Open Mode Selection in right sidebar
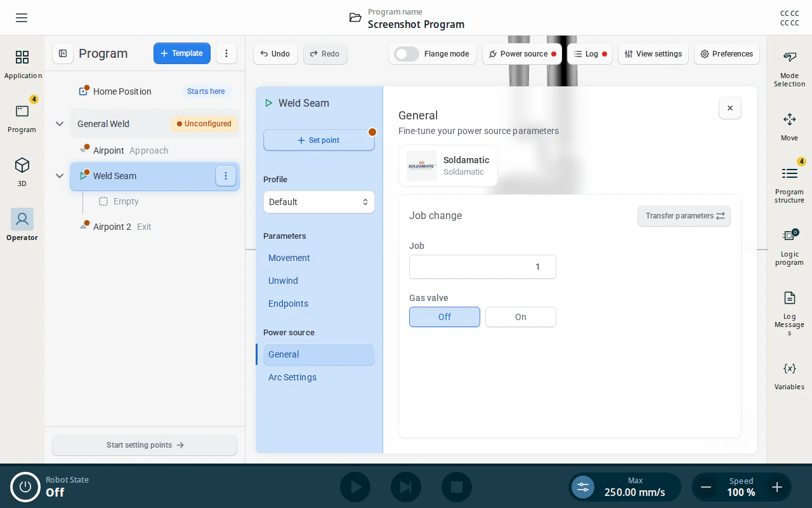This screenshot has width=812, height=508. pos(789,69)
